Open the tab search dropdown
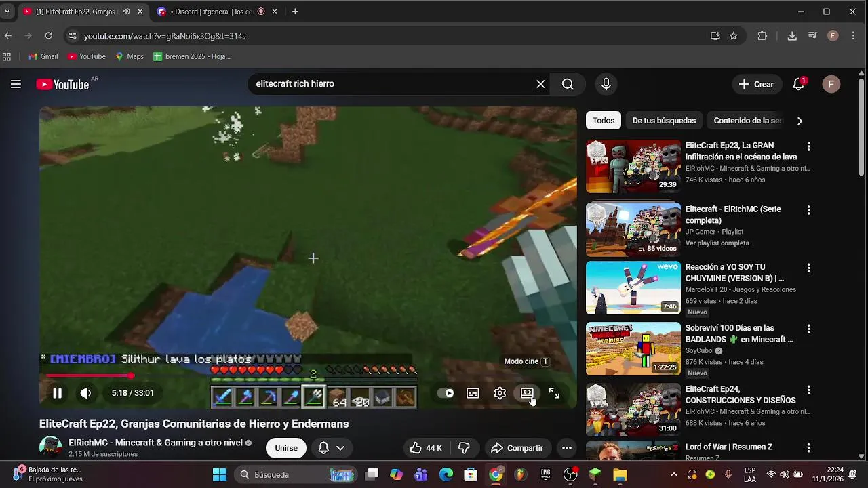This screenshot has width=868, height=488. pos(7,12)
